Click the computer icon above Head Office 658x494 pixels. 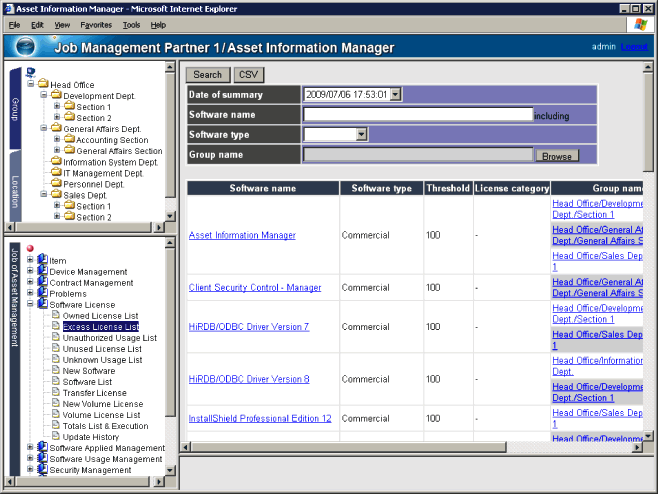coord(30,74)
